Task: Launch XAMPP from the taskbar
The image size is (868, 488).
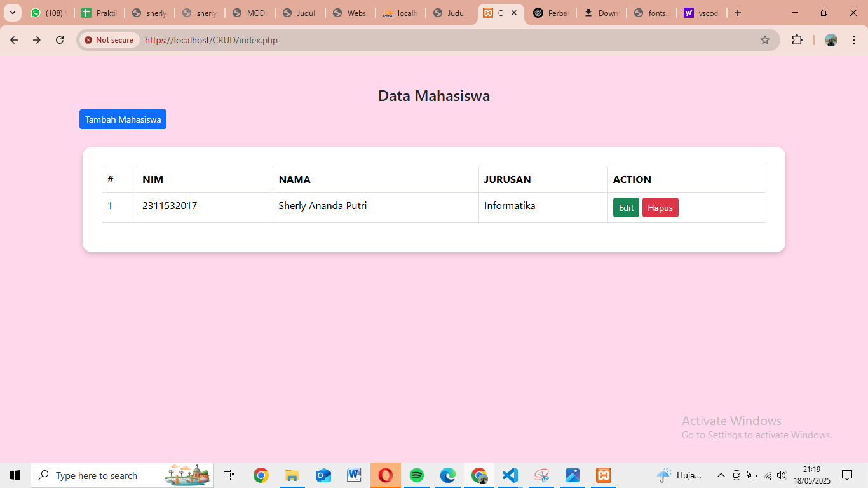Action: pos(604,475)
